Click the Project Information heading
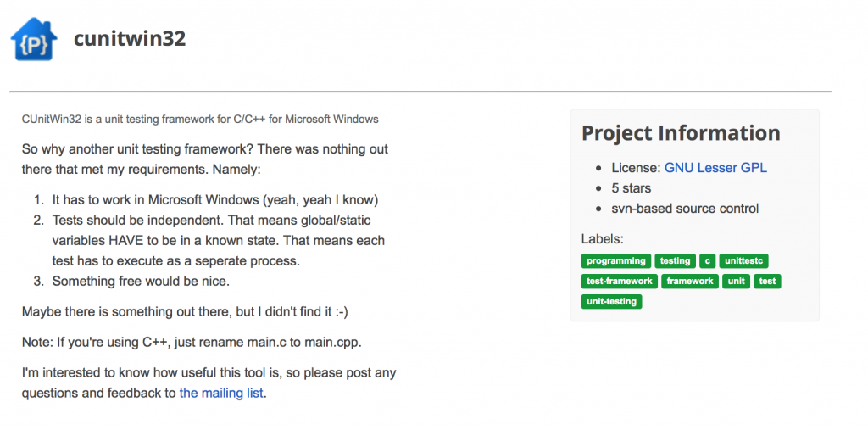Screen dimensions: 868x430 pyautogui.click(x=681, y=133)
